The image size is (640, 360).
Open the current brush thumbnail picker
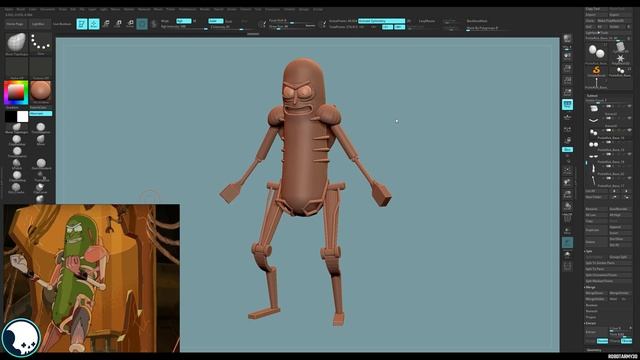point(17,44)
